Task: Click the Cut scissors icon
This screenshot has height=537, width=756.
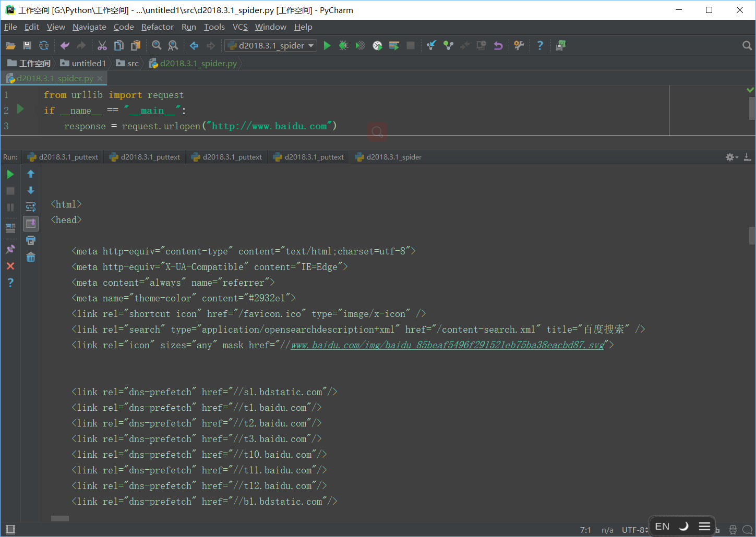Action: pyautogui.click(x=102, y=46)
